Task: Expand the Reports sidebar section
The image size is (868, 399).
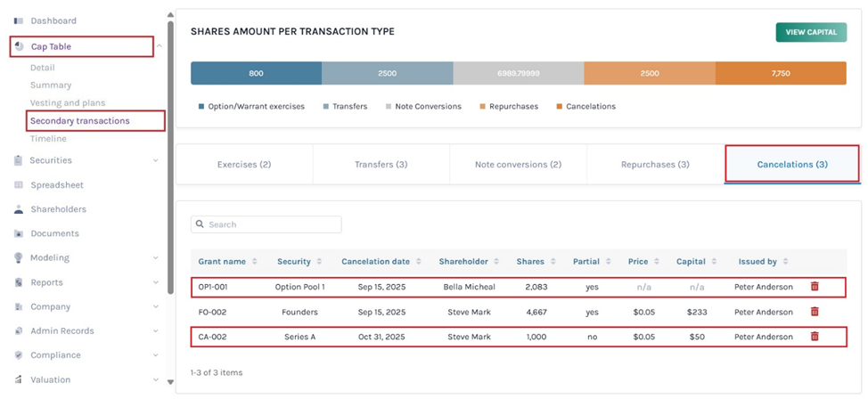Action: [156, 282]
